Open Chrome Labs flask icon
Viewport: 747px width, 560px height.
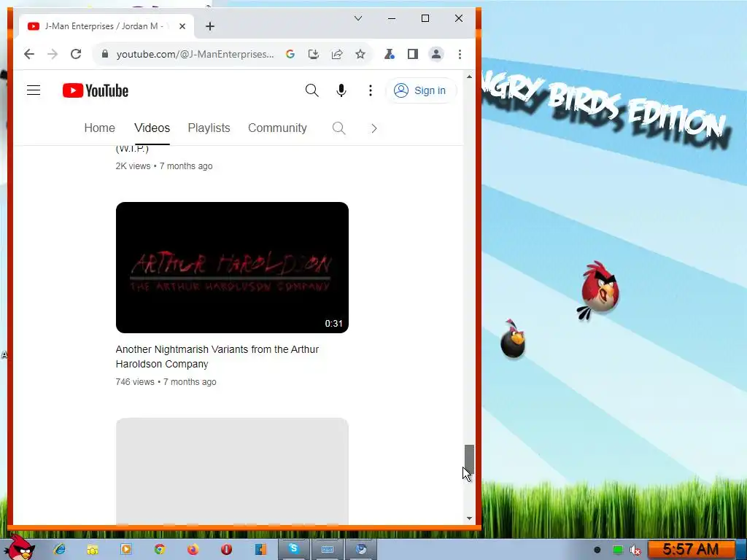pos(390,54)
